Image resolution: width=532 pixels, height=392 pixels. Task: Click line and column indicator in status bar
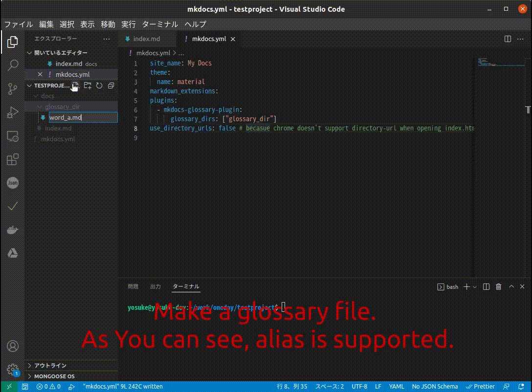click(292, 387)
